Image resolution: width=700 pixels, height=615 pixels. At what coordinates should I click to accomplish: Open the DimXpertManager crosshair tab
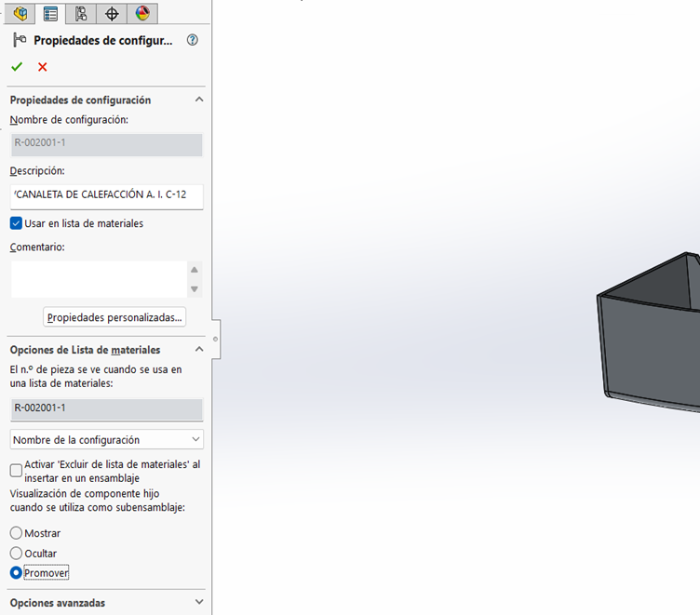[x=112, y=13]
